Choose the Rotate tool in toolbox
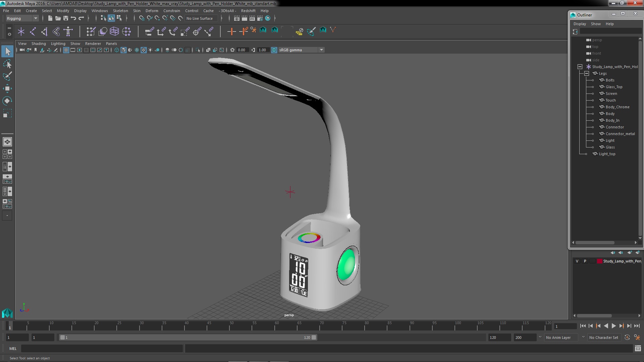644x362 pixels. point(7,101)
